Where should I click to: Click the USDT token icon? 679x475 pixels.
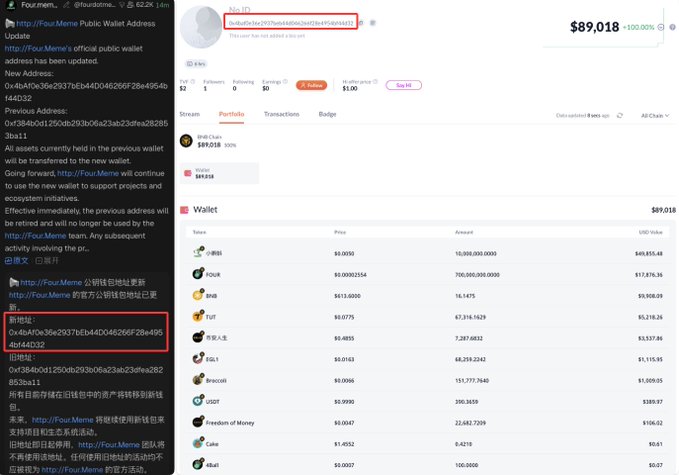(198, 401)
